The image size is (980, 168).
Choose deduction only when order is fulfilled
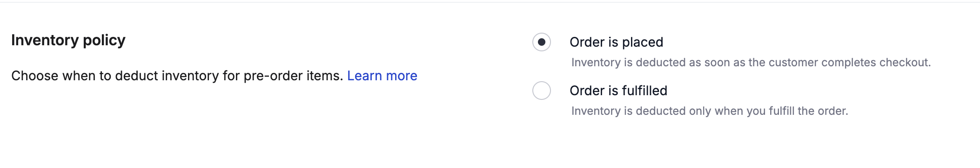542,91
